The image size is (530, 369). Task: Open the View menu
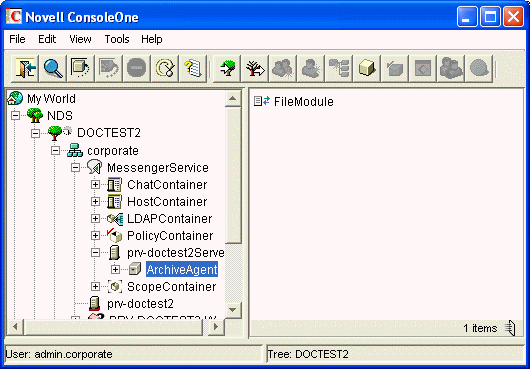(80, 39)
